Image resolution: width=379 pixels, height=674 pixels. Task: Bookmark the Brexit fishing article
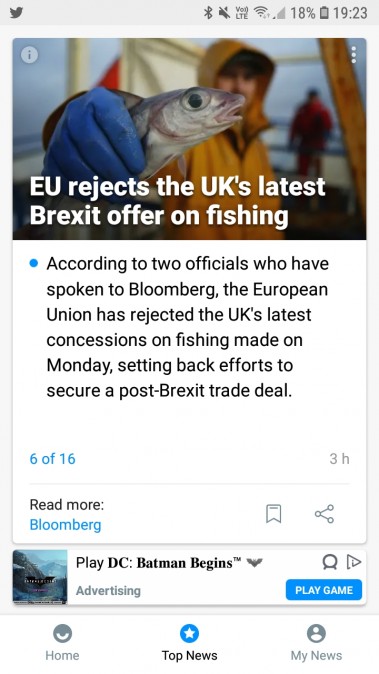[274, 514]
